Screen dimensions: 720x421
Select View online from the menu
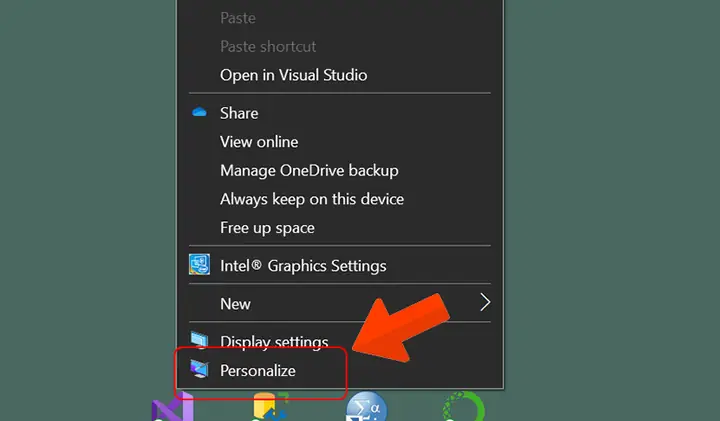(x=259, y=142)
